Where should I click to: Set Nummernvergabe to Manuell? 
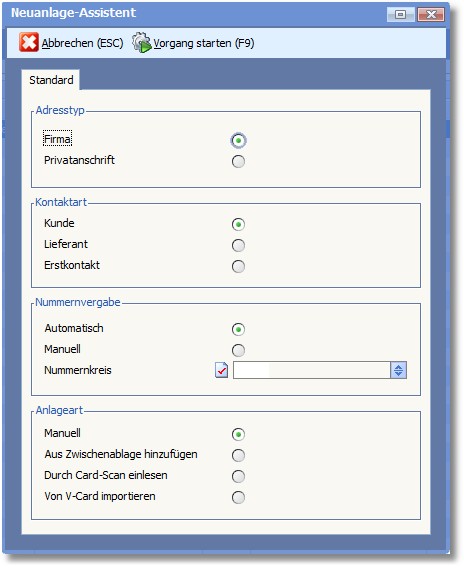(238, 350)
